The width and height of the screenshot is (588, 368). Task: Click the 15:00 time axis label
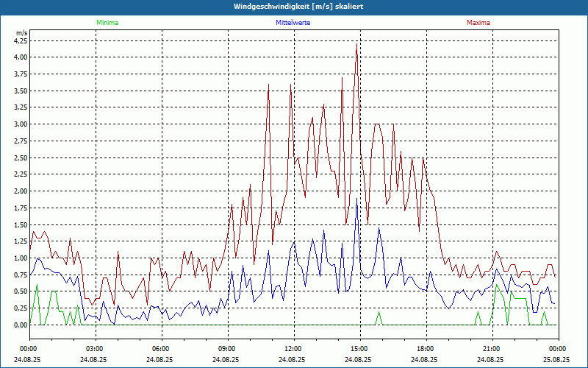359,349
